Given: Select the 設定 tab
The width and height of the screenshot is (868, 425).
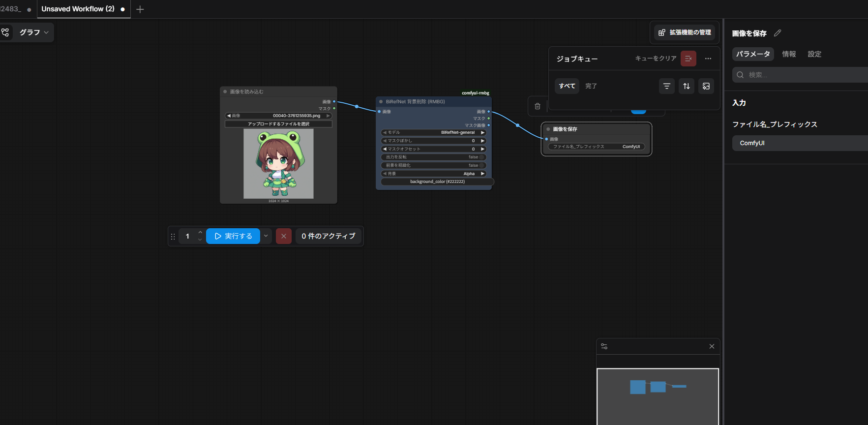Looking at the screenshot, I should [814, 54].
